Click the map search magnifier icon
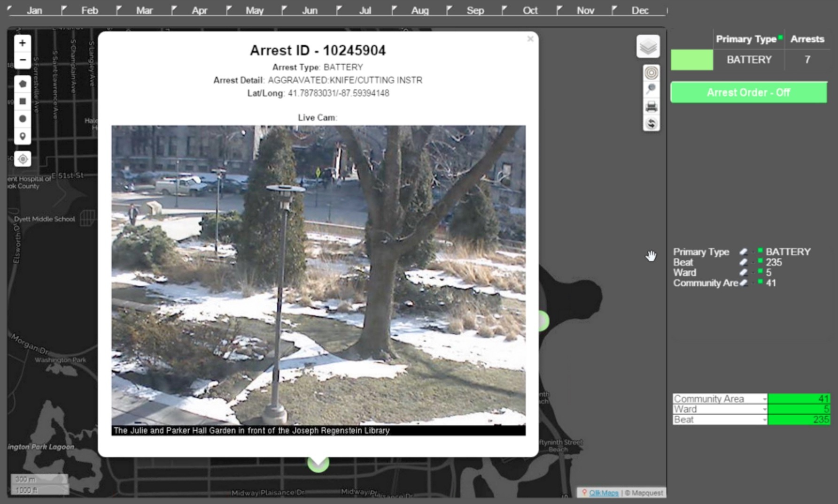The image size is (838, 504). 651,89
